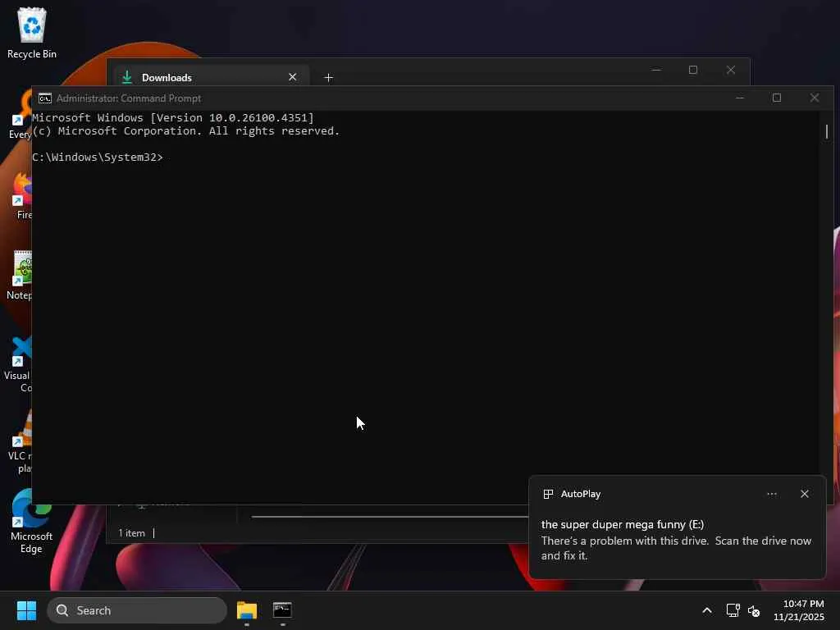This screenshot has width=840, height=630.
Task: Open the Notepad++ desktop shortcut
Action: [20, 275]
